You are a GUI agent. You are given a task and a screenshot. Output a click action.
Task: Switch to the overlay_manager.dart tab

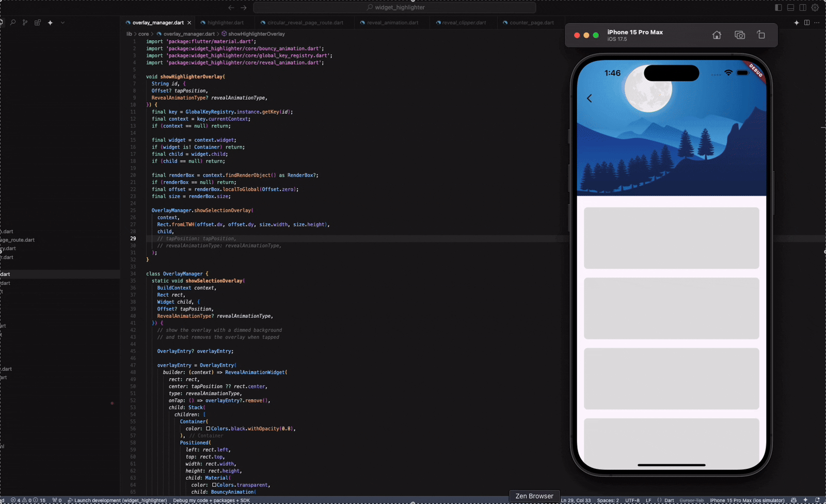click(x=157, y=23)
